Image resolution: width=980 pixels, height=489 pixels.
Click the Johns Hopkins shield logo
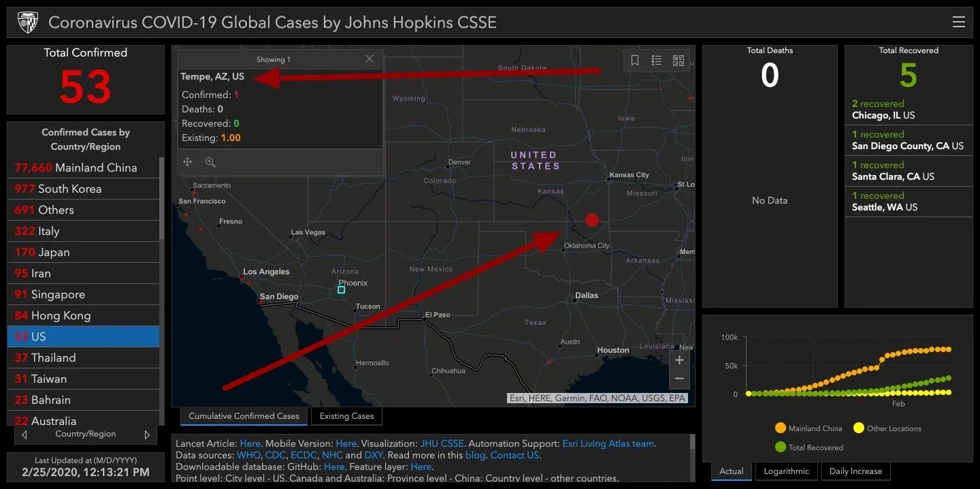point(27,22)
